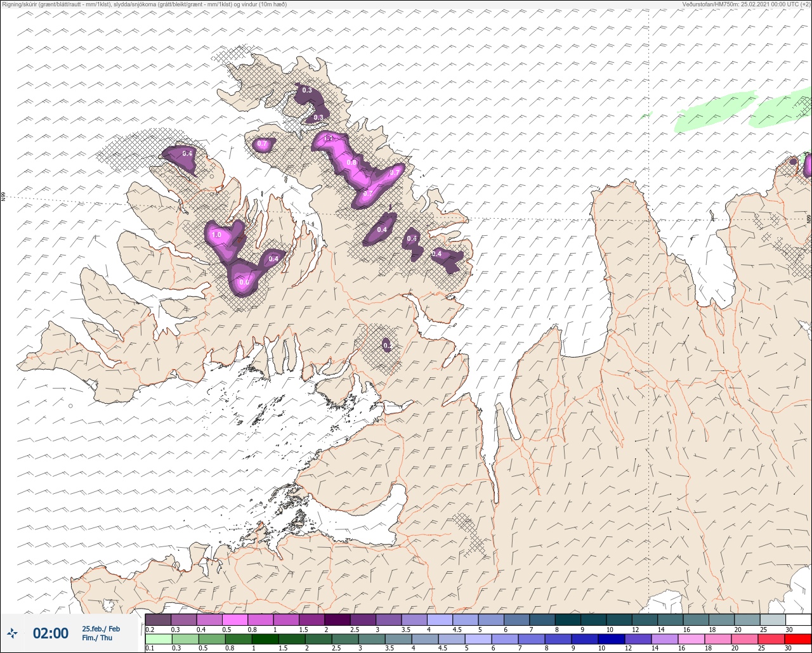Pick the light pink 16 rain legend swatch
The height and width of the screenshot is (653, 812).
pos(691,639)
